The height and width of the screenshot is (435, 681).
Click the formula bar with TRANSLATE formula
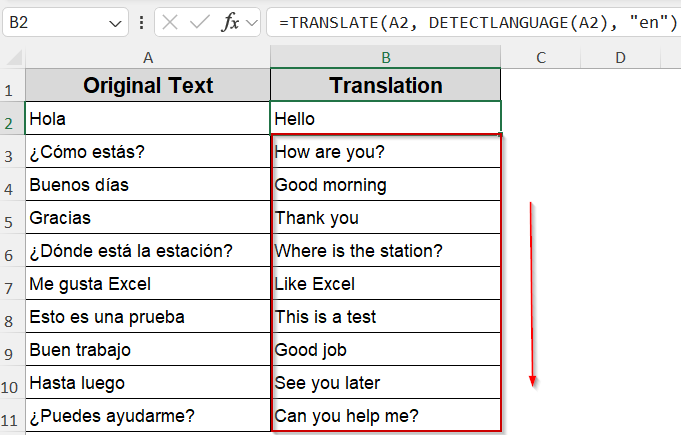(473, 22)
